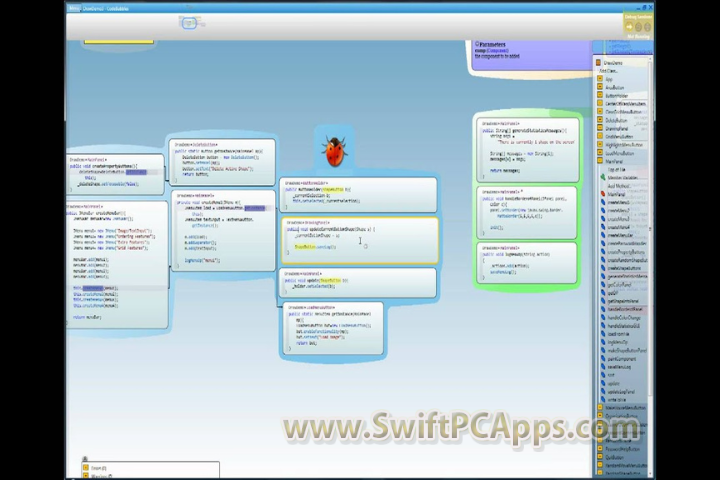Click the Add Class... entry

608,71
